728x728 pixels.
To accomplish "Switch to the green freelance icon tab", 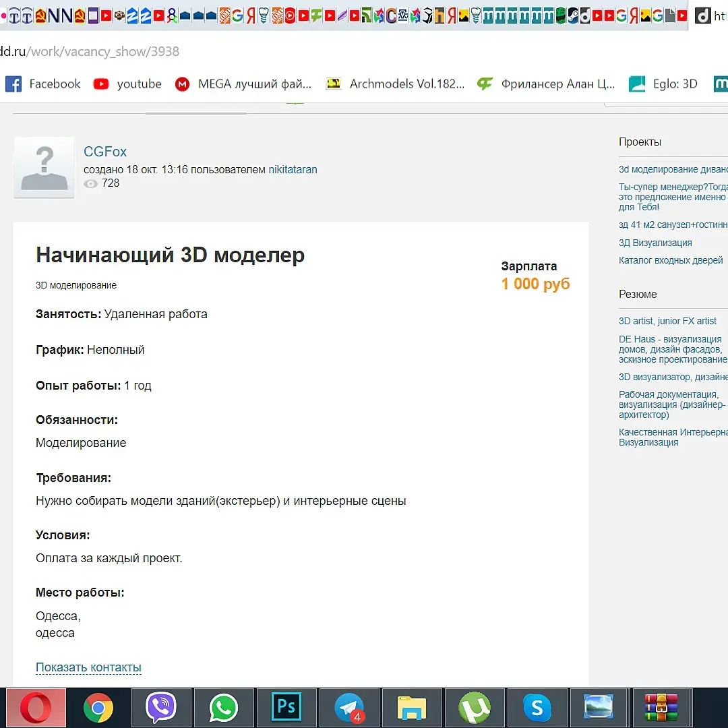I will click(316, 16).
